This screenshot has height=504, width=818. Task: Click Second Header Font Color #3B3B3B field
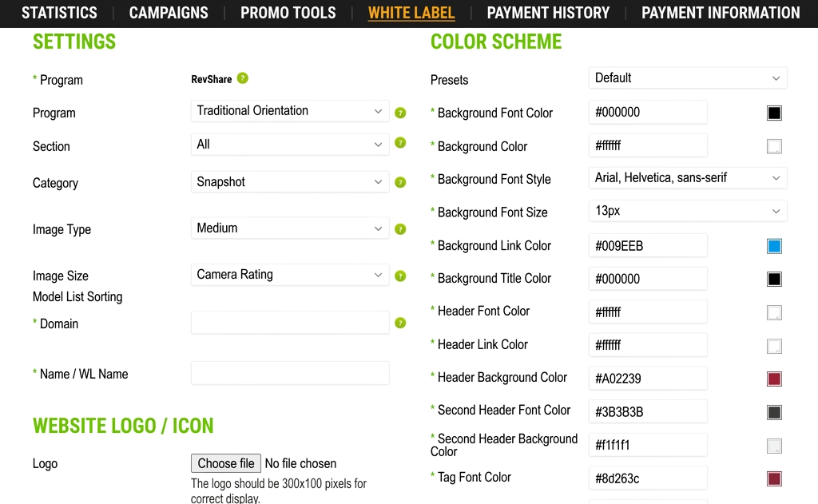(648, 411)
